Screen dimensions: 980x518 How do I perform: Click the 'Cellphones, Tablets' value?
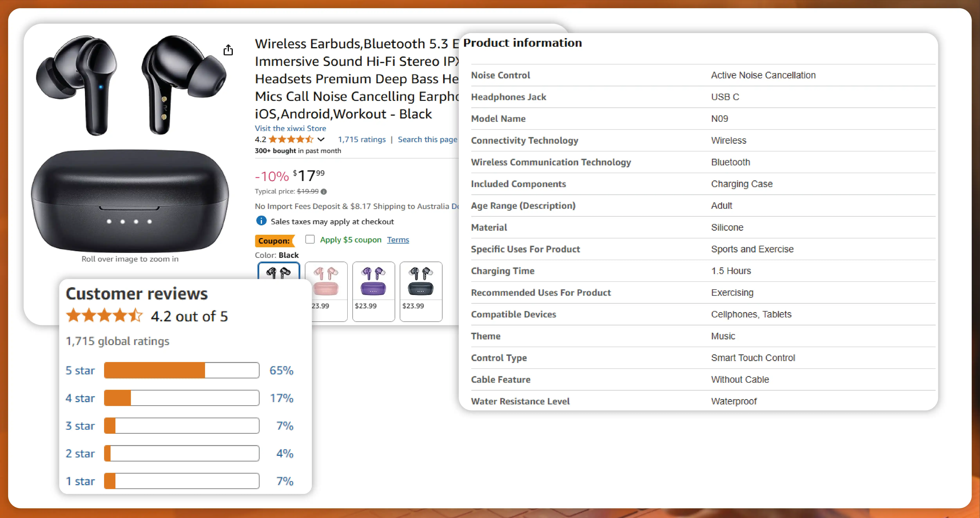751,315
